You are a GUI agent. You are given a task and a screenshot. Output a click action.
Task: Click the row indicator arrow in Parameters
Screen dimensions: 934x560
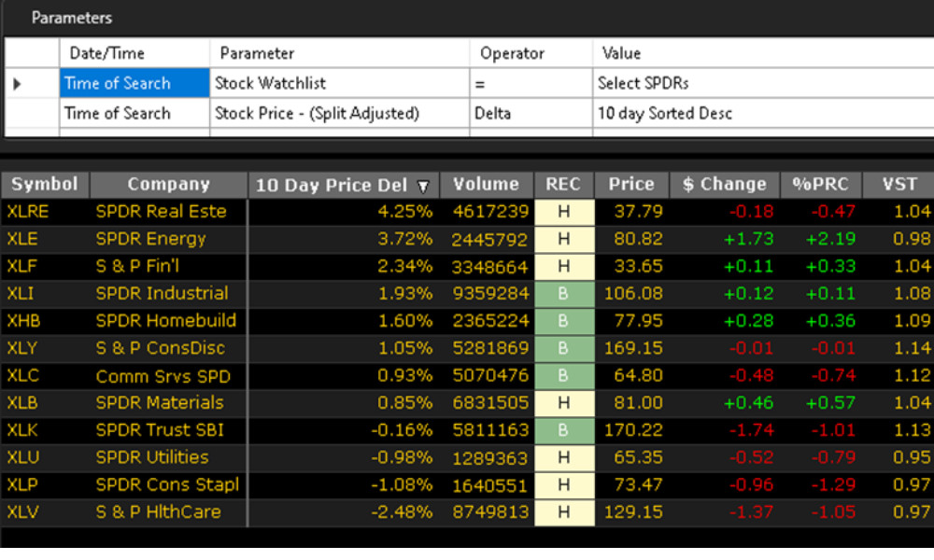(x=17, y=84)
